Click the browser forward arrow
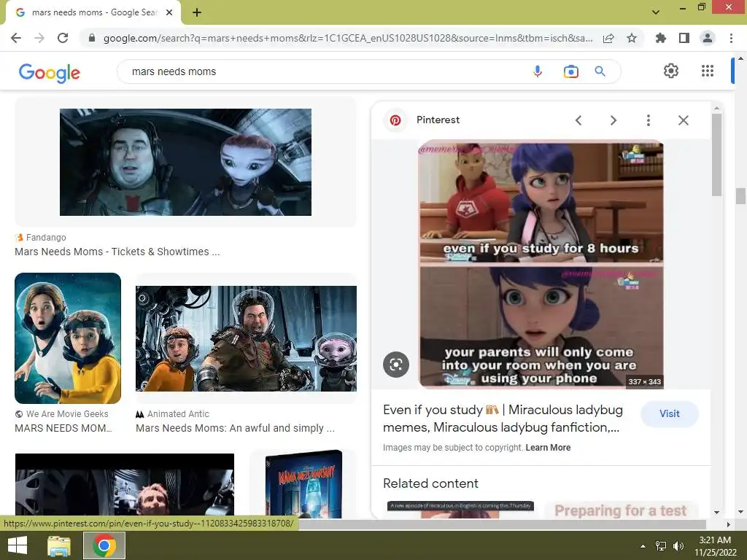Image resolution: width=747 pixels, height=560 pixels. tap(39, 38)
